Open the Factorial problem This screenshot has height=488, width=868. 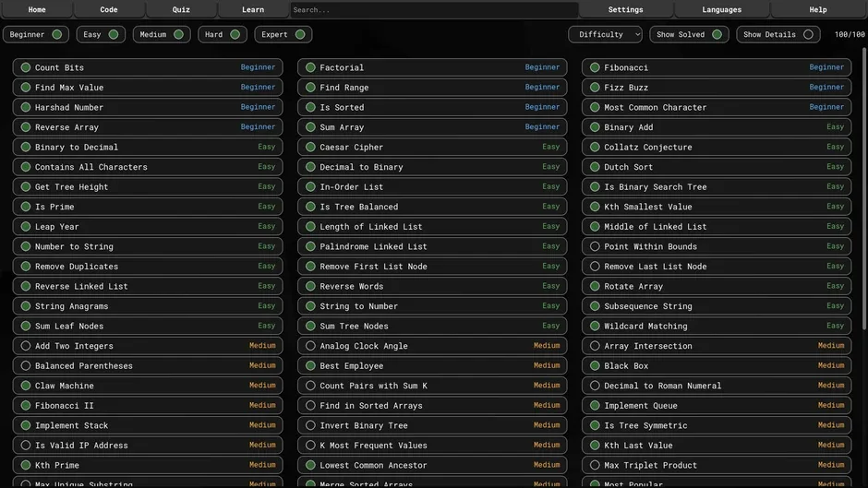(432, 67)
